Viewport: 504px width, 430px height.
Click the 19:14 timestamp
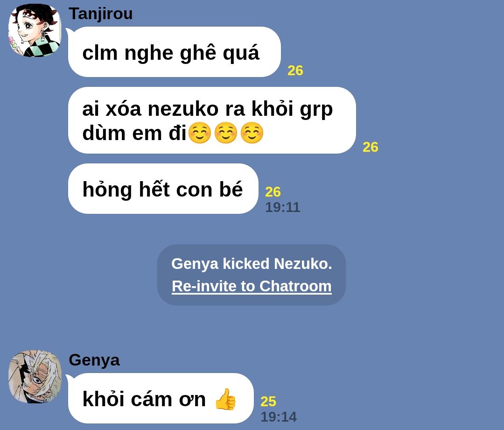coord(279,417)
